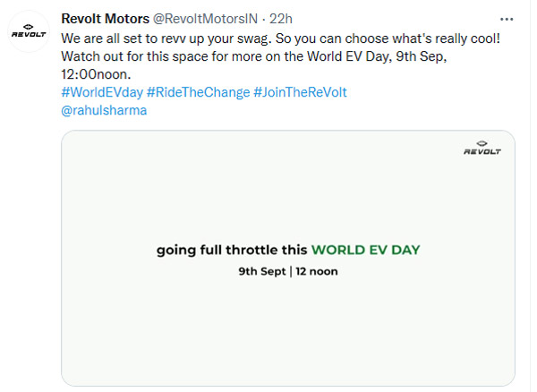The height and width of the screenshot is (392, 537).
Task: Select the 'Watch out for this space' line
Action: (254, 56)
